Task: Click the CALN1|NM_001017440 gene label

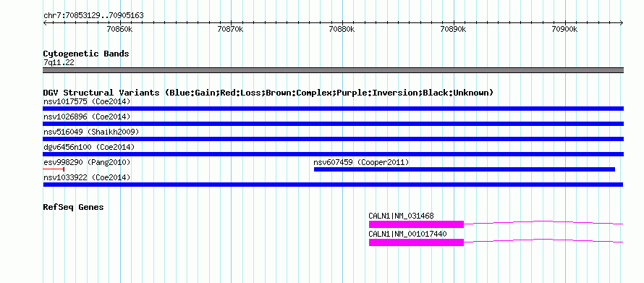Action: coord(408,234)
